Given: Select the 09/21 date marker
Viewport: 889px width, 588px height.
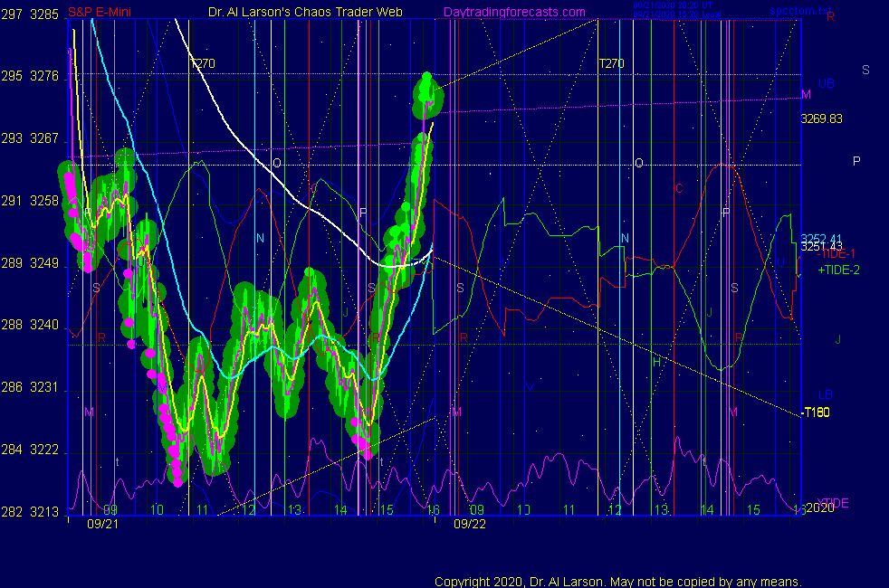Looking at the screenshot, I should [x=102, y=523].
